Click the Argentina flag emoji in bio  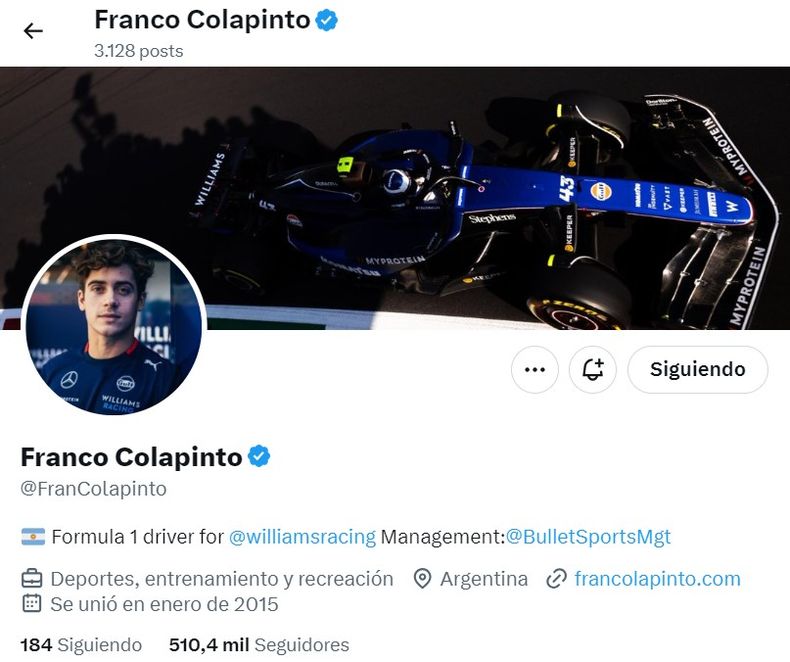point(33,537)
